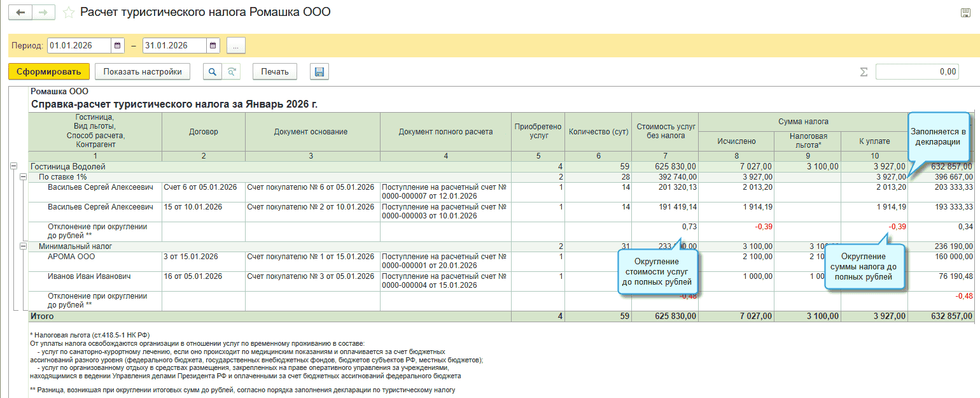Click the back navigation arrow
The width and height of the screenshot is (980, 398).
(x=20, y=12)
